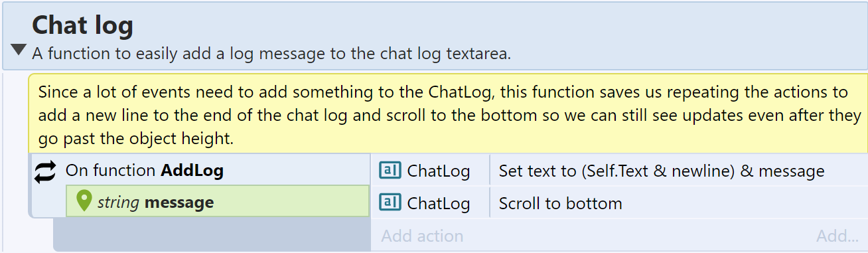Select the string message parameter row
This screenshot has height=253, width=868.
218,202
